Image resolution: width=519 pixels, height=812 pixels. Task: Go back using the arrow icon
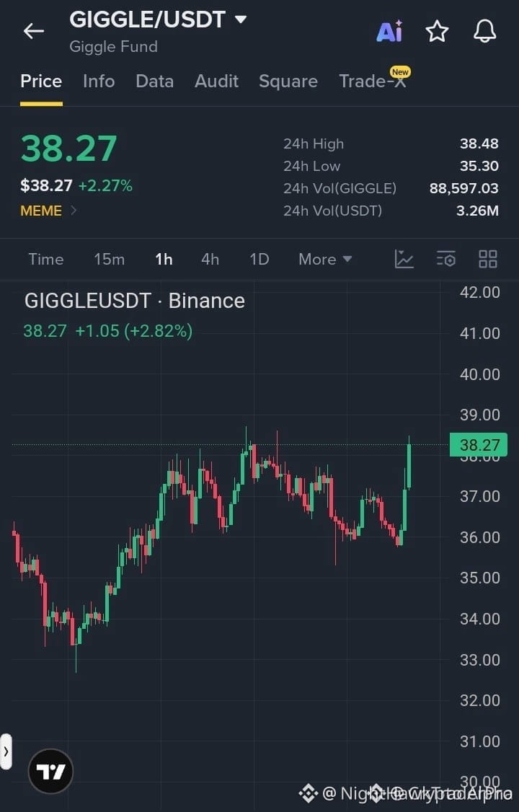[34, 31]
